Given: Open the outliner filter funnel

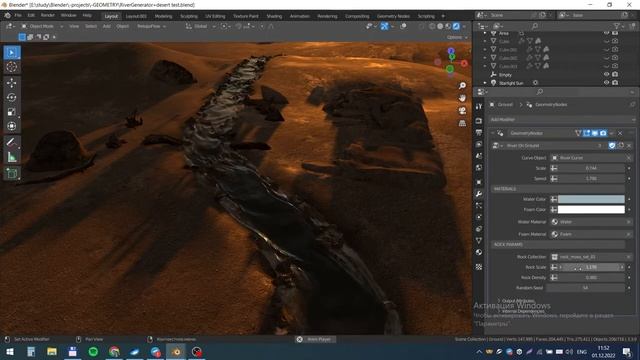Looking at the screenshot, I should 617,26.
